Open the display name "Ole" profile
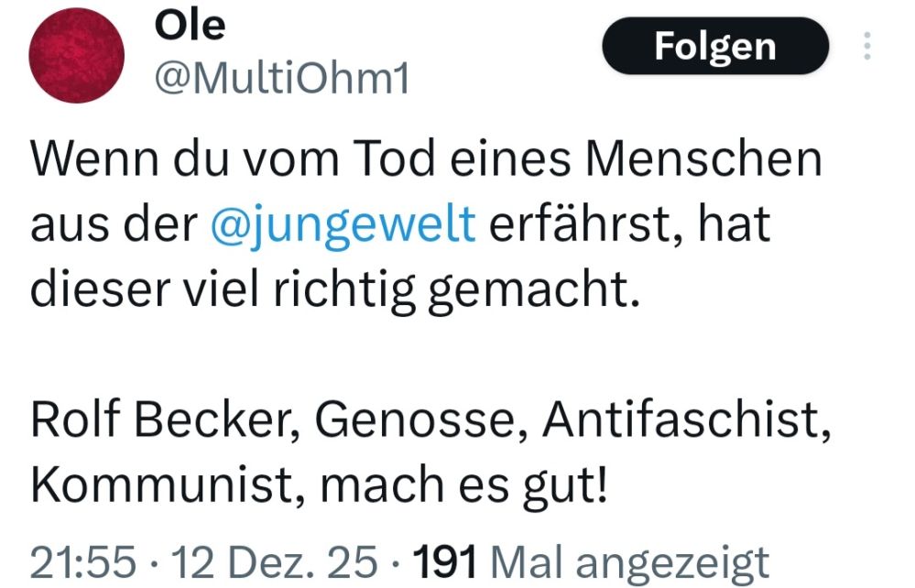The width and height of the screenshot is (915, 588). point(190,26)
